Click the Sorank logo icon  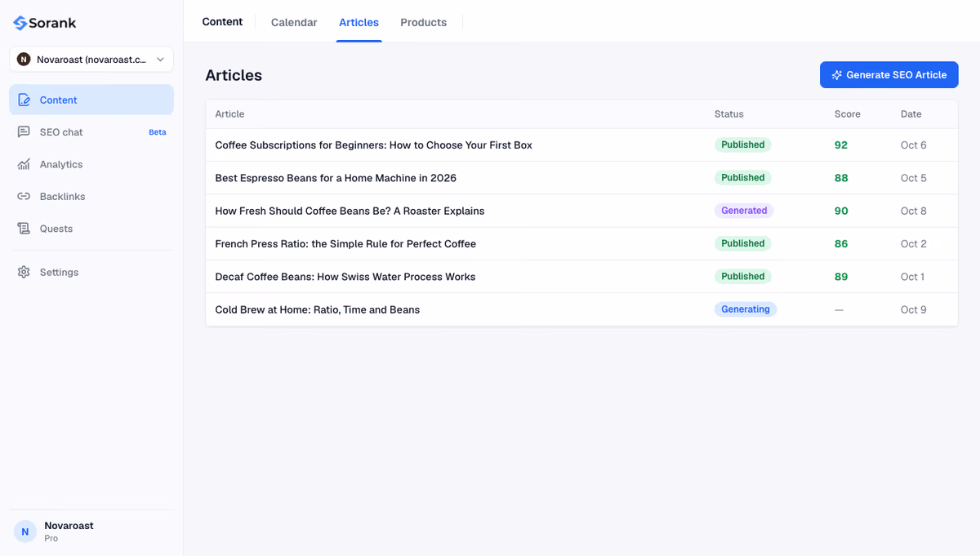(20, 23)
